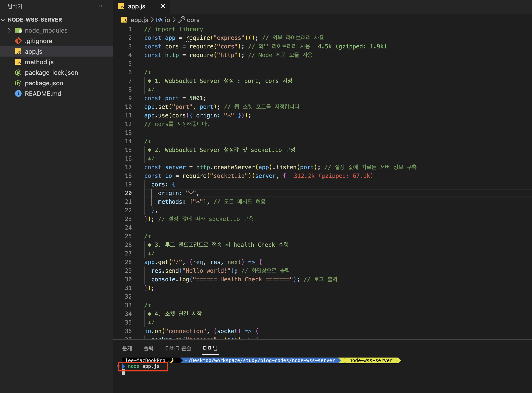
Task: Click the JS icon on app.js tab
Action: (x=121, y=6)
